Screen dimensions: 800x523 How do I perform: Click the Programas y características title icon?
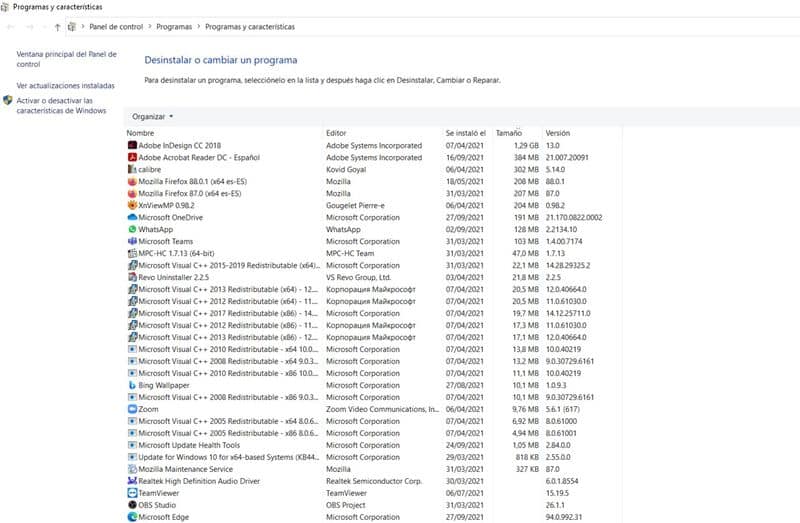5,7
